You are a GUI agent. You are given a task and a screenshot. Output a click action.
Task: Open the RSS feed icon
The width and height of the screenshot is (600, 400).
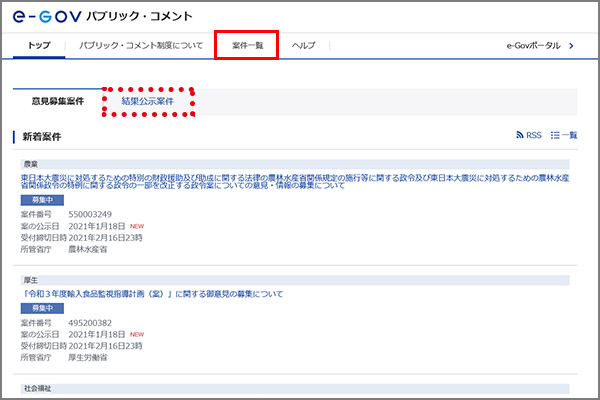[527, 135]
